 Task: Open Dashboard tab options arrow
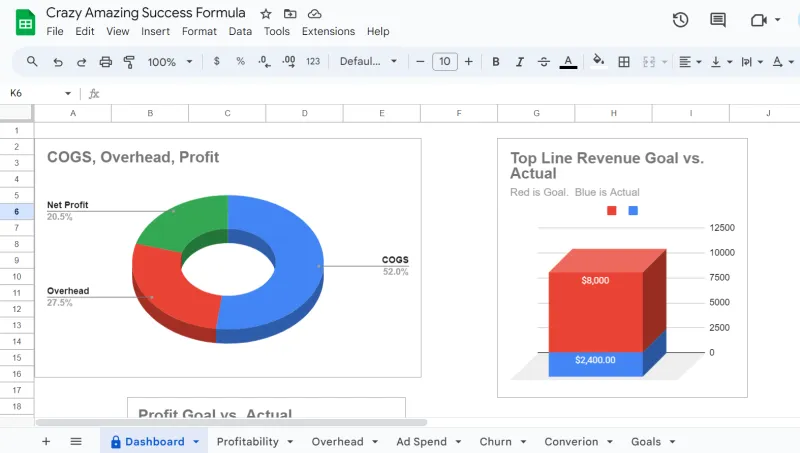(196, 442)
